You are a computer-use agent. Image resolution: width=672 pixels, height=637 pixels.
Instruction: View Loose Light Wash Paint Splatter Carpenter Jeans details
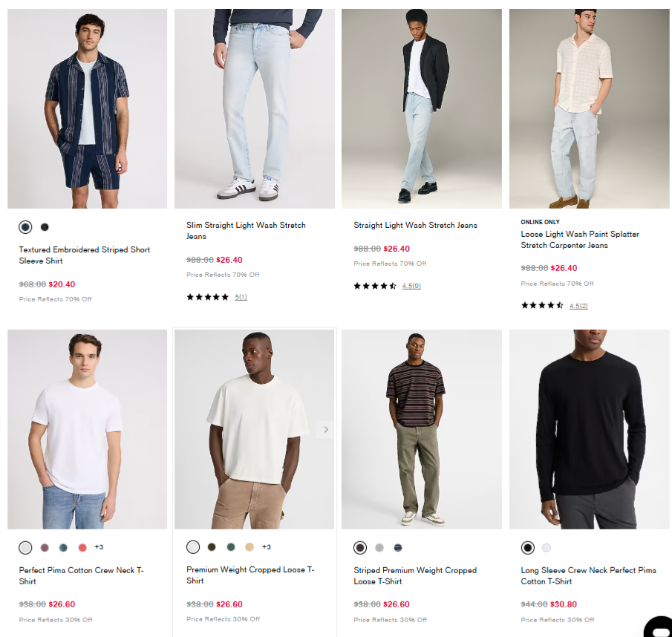click(x=580, y=239)
